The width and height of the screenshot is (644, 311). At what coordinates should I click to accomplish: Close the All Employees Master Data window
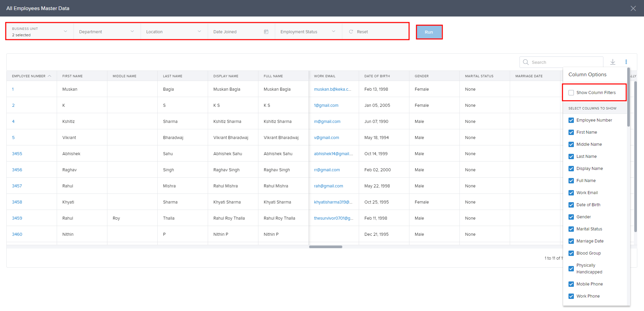[633, 8]
